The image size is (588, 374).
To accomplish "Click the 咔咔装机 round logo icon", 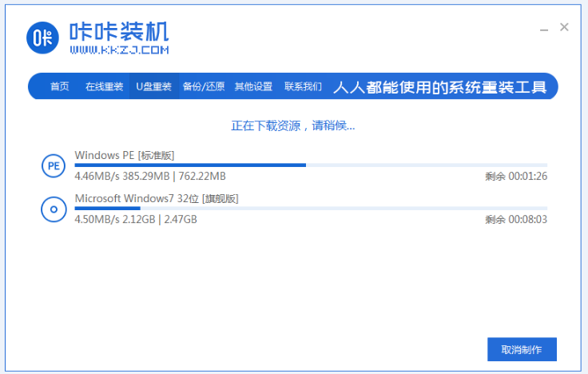I will click(x=42, y=38).
